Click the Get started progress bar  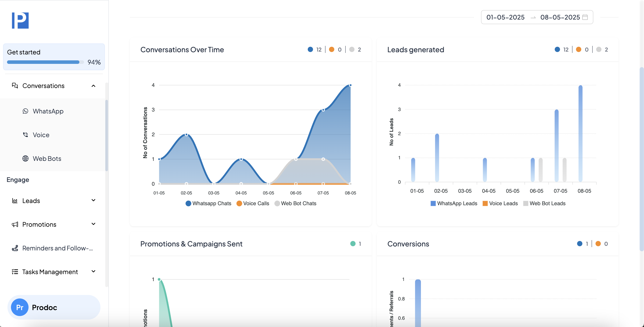tap(43, 62)
